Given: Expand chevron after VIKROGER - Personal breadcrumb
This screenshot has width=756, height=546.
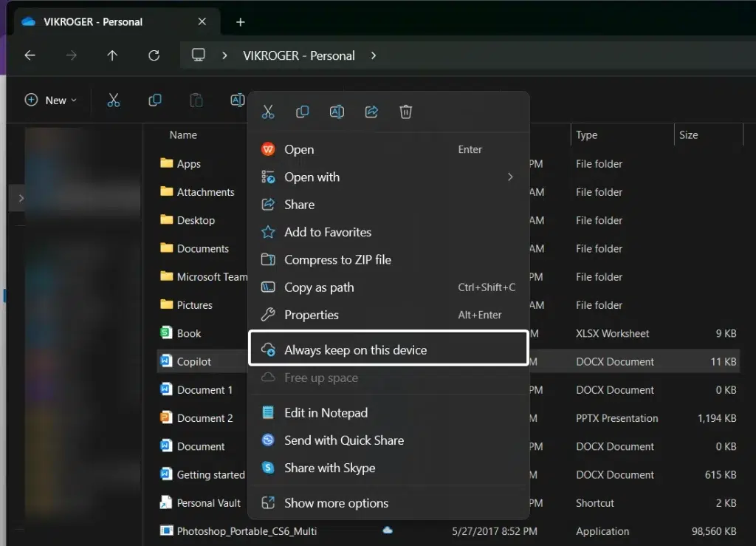Looking at the screenshot, I should pos(373,55).
